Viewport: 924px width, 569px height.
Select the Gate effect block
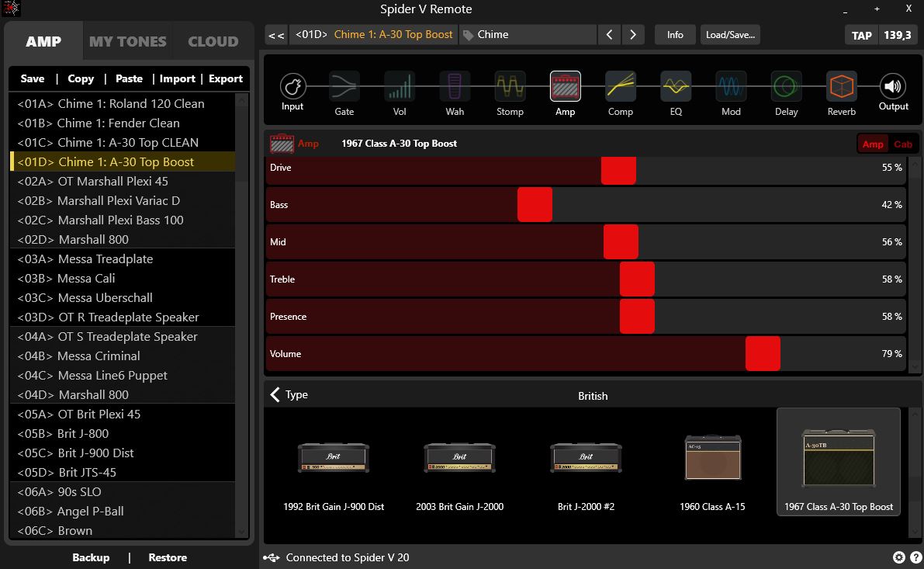pos(344,87)
